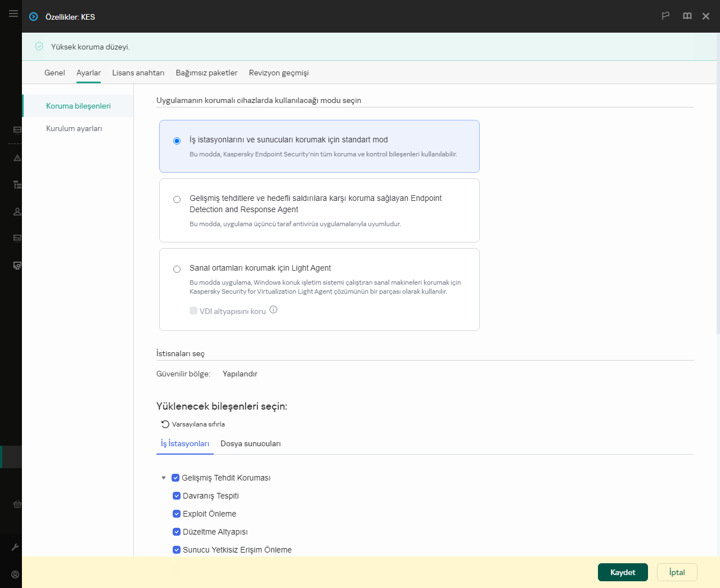This screenshot has width=720, height=588.
Task: Uncheck the Davranış Tespiti checkbox
Action: (177, 496)
